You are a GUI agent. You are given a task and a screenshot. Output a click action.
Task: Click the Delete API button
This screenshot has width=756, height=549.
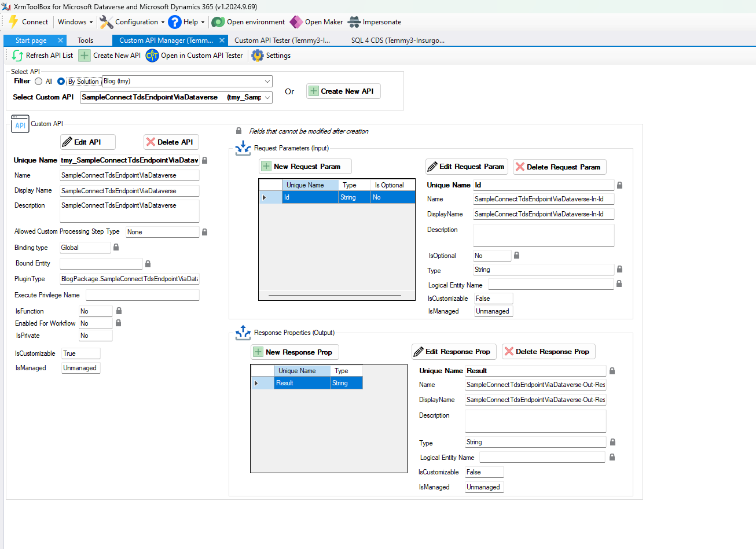[171, 142]
